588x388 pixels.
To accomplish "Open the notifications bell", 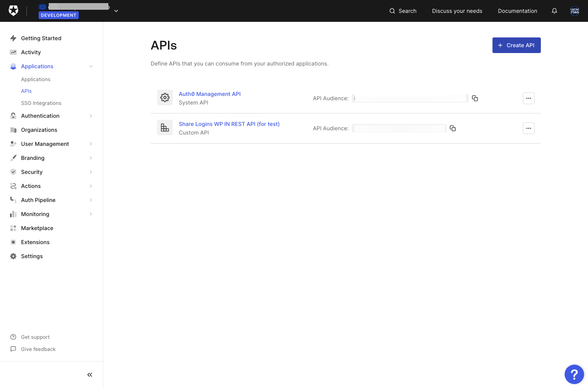I will (x=554, y=11).
